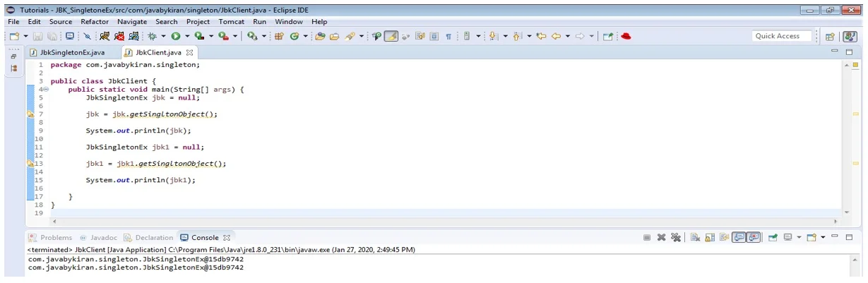This screenshot has width=868, height=283.
Task: Click the Restart Tomcat cat icon
Action: click(x=135, y=36)
